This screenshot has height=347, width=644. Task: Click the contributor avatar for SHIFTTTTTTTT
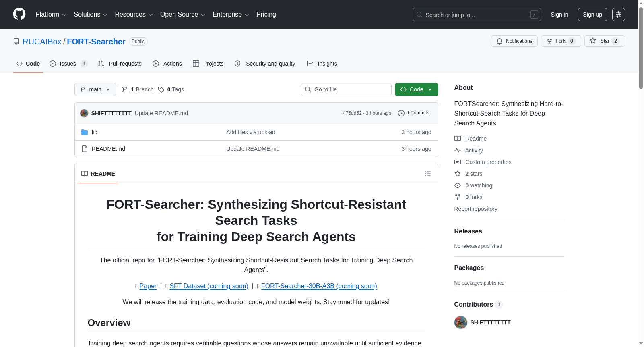(x=461, y=322)
